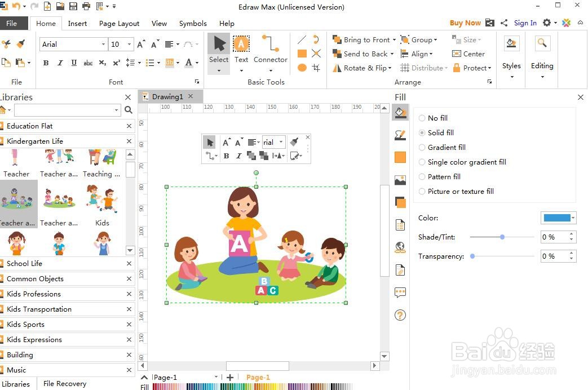Select Pattern fill option
Screen dimensions: 588x390
[440, 176]
